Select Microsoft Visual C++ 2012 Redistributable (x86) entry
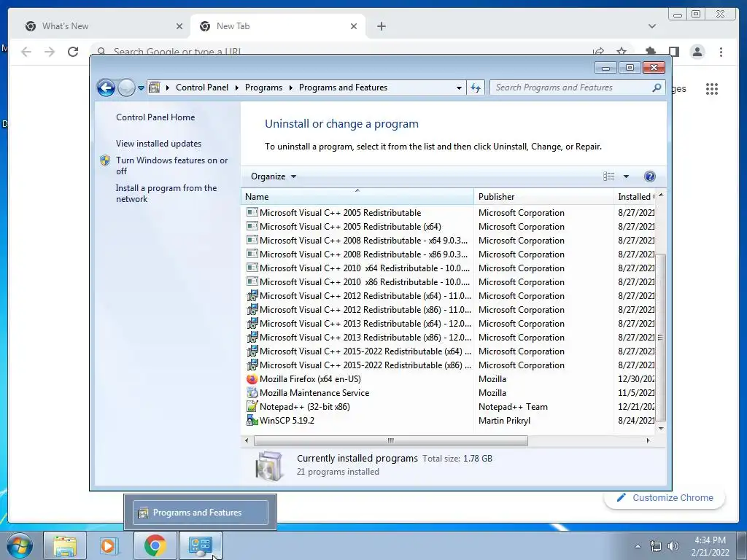The height and width of the screenshot is (560, 747). point(365,309)
